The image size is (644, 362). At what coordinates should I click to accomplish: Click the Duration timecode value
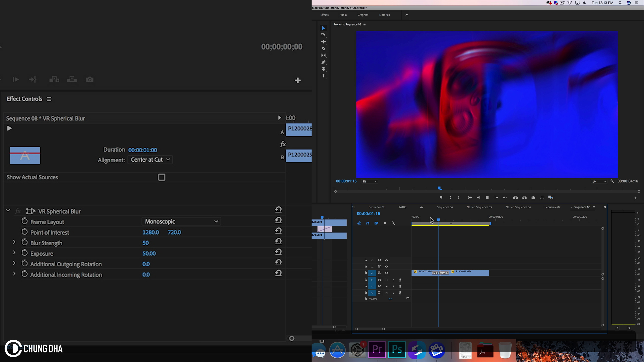coord(143,150)
